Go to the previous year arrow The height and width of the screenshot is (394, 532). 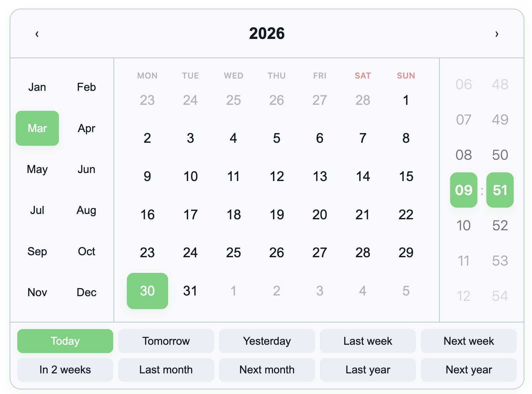[37, 34]
